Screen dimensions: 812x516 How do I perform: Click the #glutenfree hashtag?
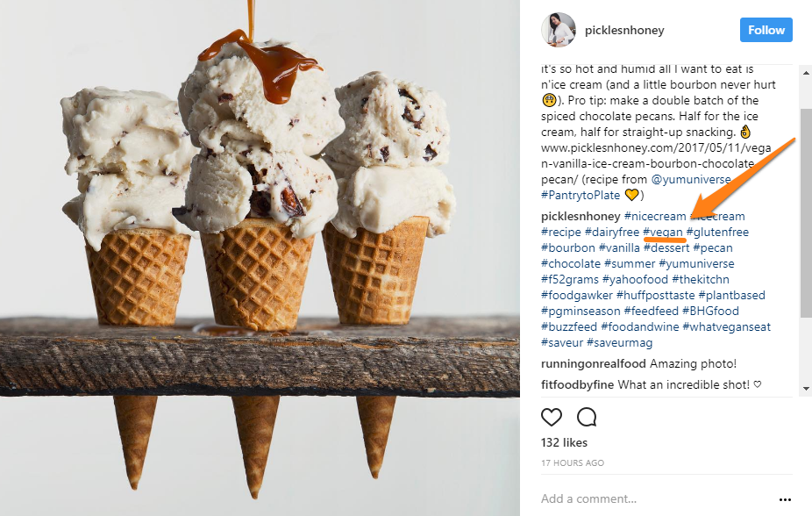tap(718, 232)
